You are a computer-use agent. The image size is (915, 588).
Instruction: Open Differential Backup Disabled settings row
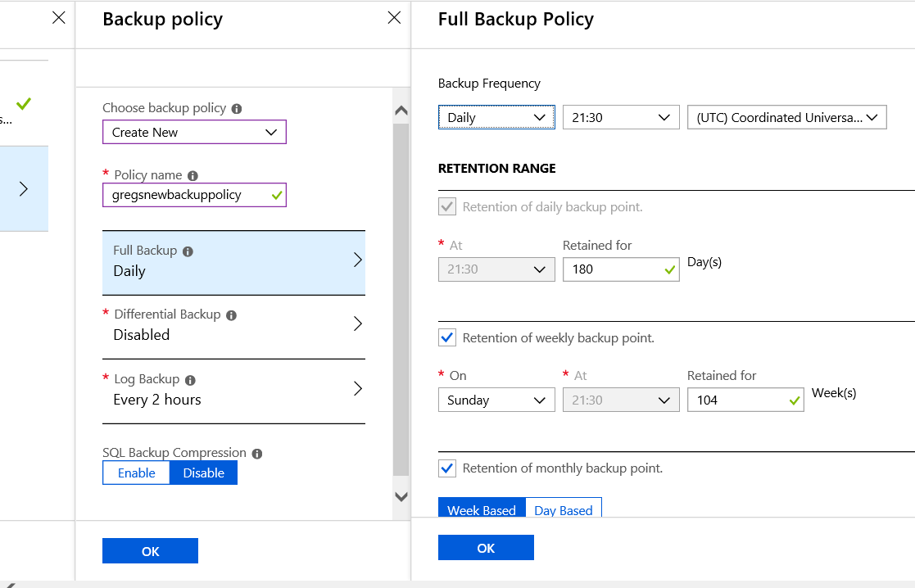point(233,327)
